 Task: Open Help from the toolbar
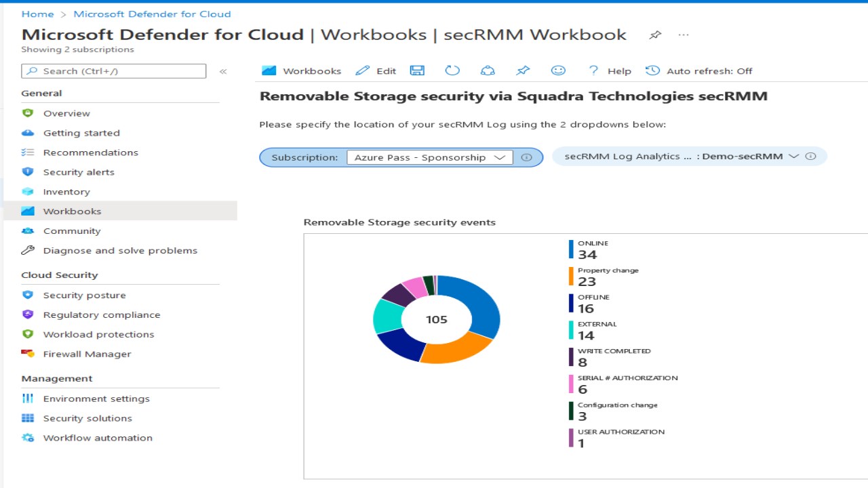[x=610, y=70]
